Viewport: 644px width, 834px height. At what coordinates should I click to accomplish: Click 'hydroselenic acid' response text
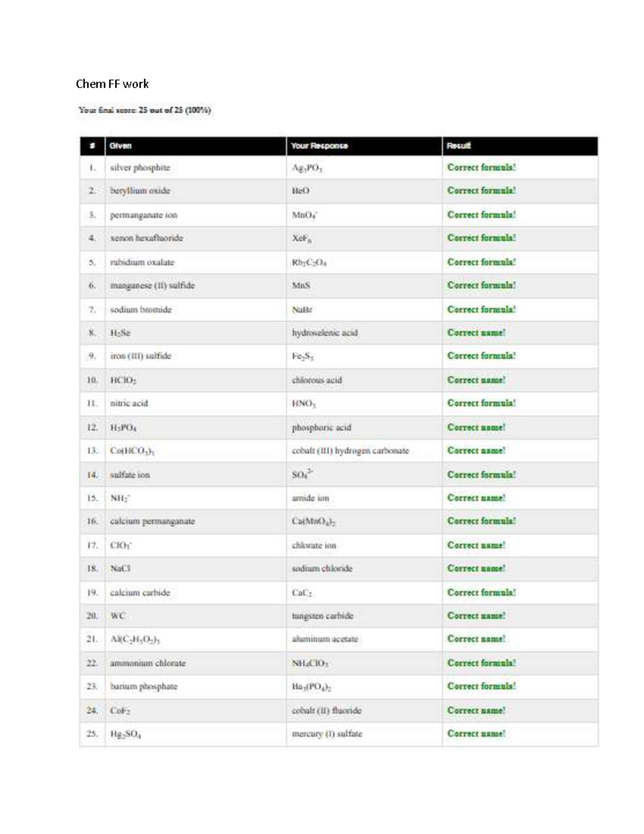325,333
